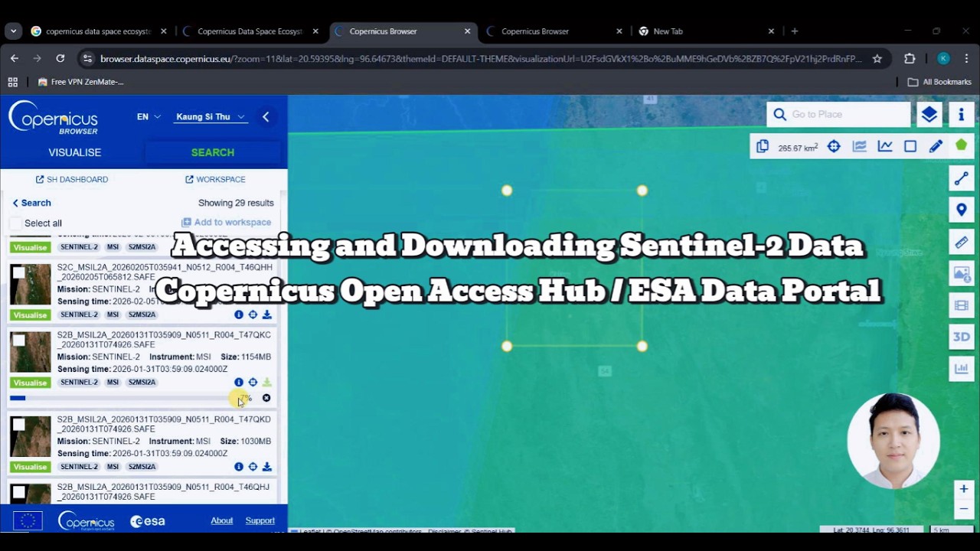
Task: Zoom to the T47QKD product footprint
Action: [253, 467]
